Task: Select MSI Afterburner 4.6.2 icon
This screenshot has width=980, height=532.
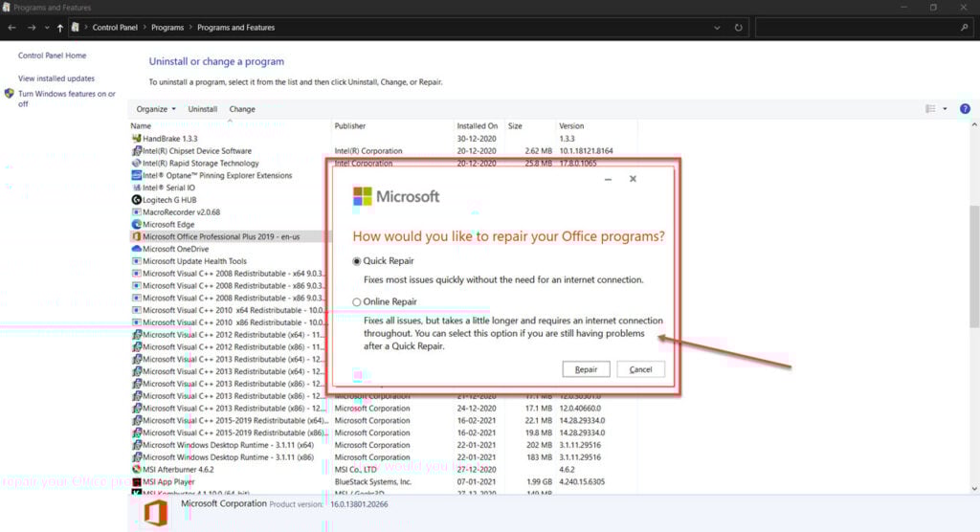Action: [x=136, y=470]
